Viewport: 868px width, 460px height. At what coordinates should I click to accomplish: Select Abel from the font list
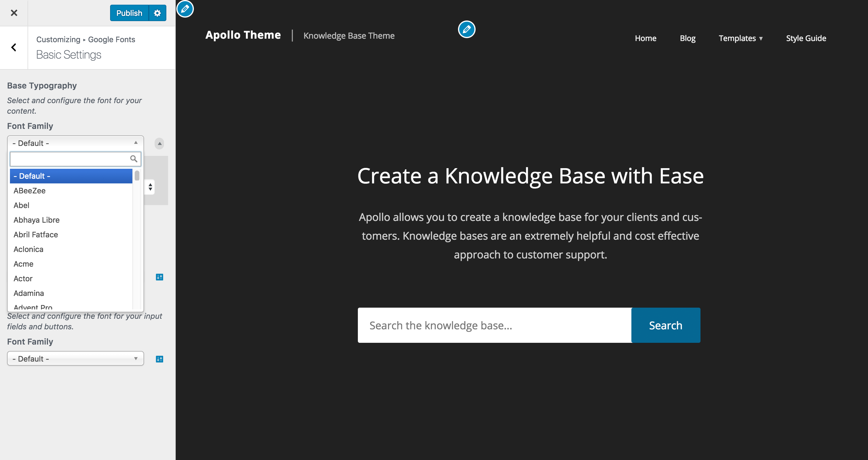click(21, 205)
